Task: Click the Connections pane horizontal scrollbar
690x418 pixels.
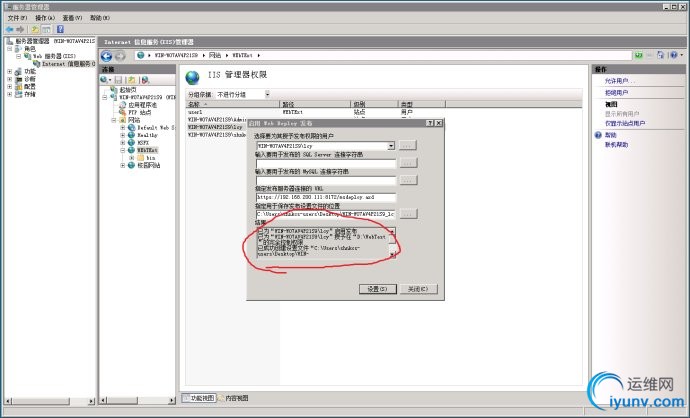Action: coord(137,400)
